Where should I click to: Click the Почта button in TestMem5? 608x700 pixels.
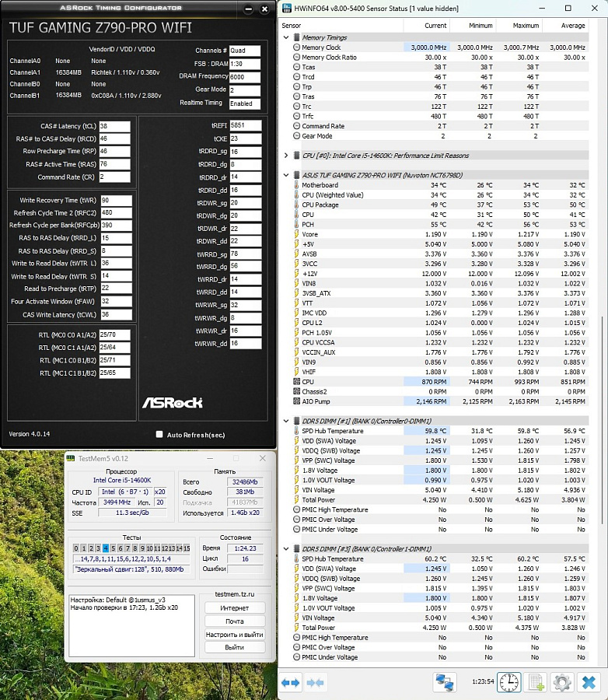[235, 621]
